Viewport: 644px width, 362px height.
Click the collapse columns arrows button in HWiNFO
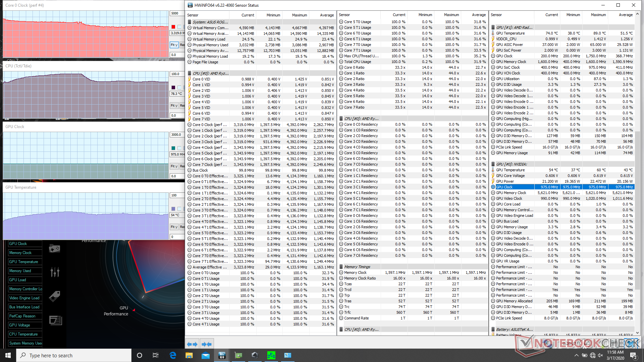(x=207, y=344)
